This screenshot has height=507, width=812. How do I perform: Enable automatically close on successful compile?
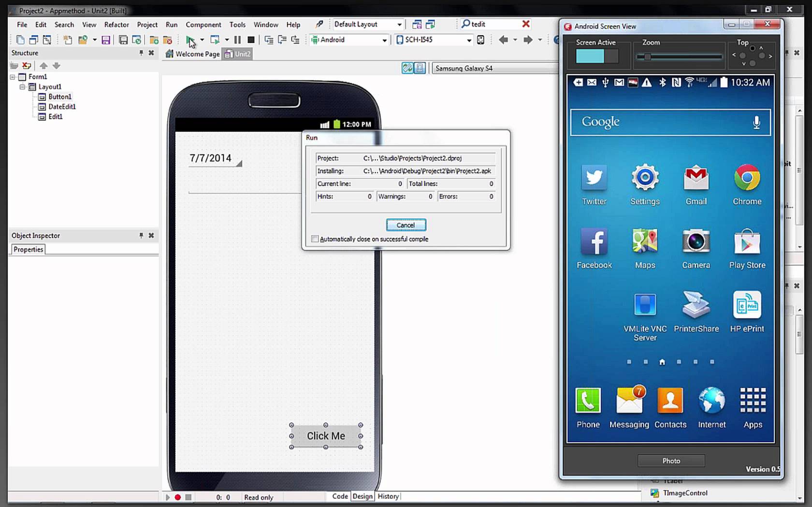coord(315,239)
